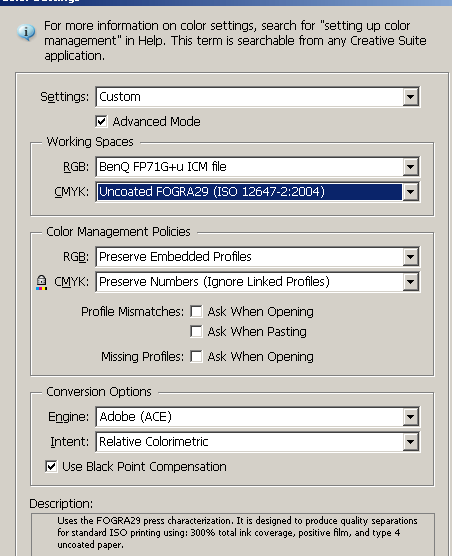Open the CMYK policy dropdown arrow
The height and width of the screenshot is (556, 452).
point(411,282)
